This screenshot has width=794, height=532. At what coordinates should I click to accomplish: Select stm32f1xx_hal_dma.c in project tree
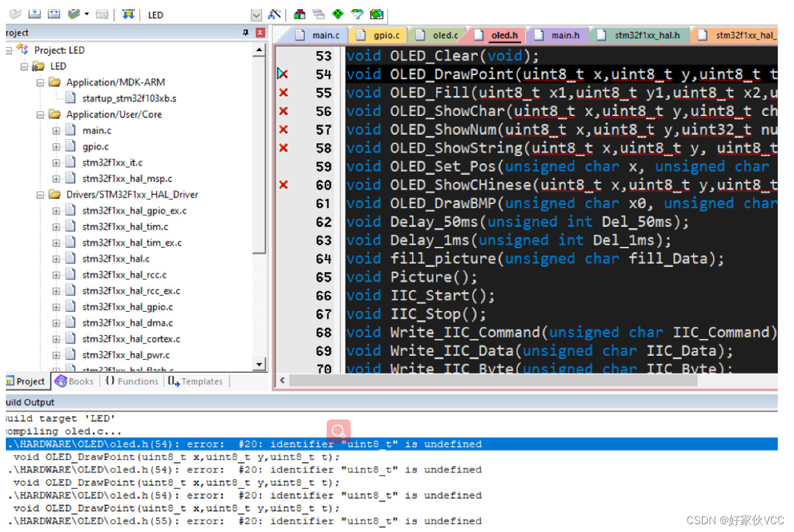(x=127, y=323)
